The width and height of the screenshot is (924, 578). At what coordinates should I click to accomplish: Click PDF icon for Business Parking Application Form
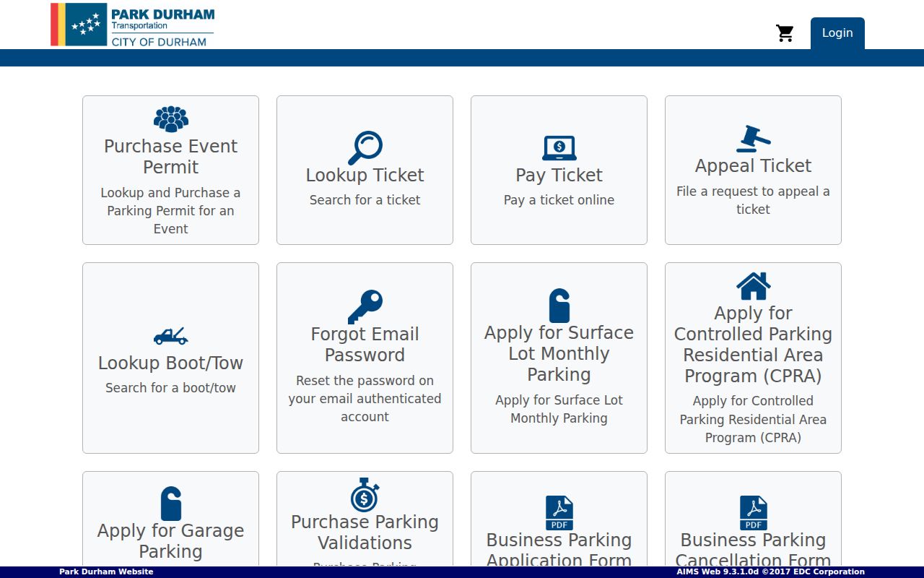(559, 513)
